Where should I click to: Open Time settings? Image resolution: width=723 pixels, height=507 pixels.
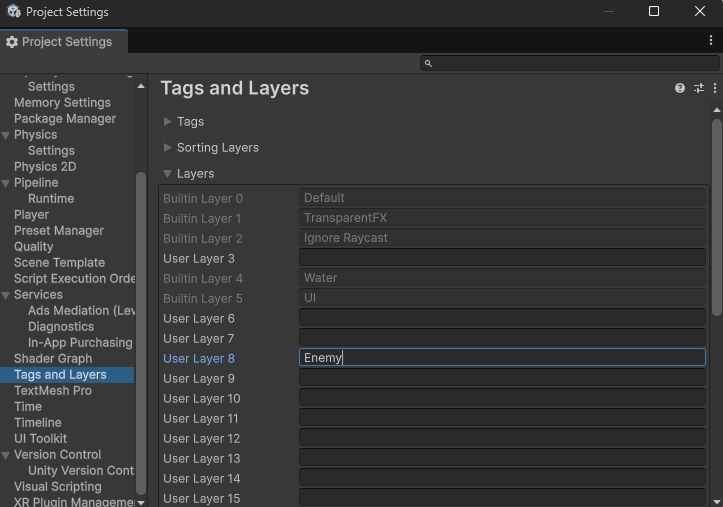point(28,407)
